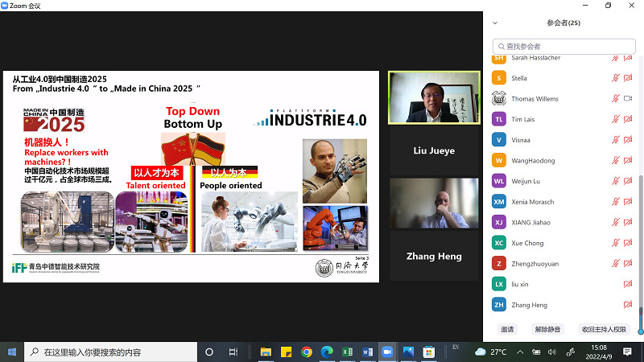Click Weijun Lu's muted microphone icon

(x=615, y=181)
